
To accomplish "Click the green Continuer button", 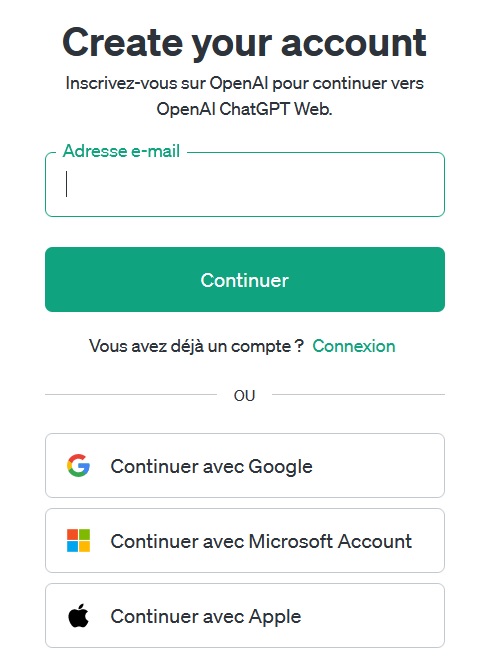I will pos(245,279).
